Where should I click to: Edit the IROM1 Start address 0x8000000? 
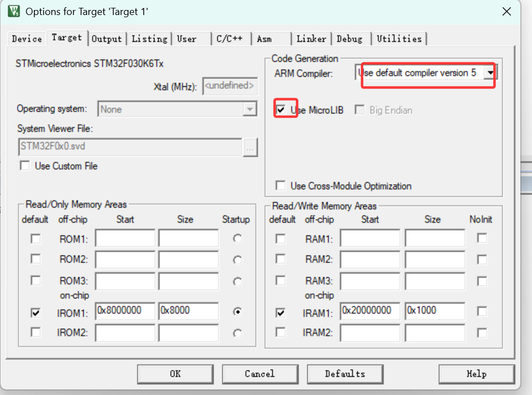[125, 311]
